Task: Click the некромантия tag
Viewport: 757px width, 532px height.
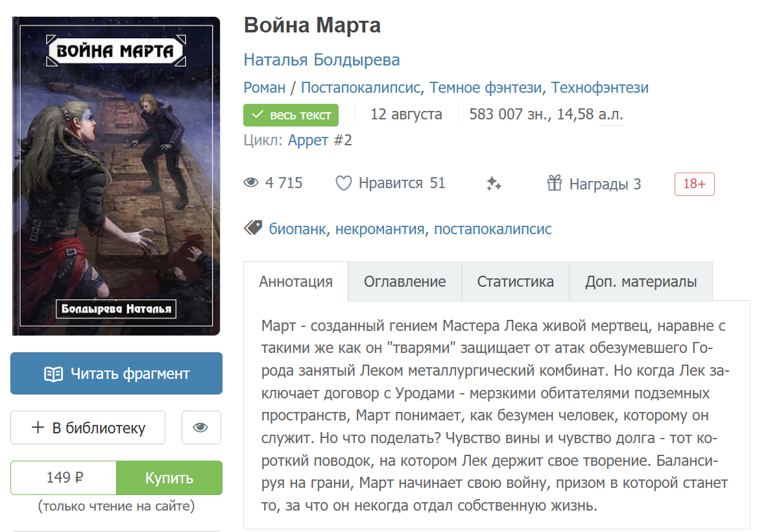Action: (379, 229)
